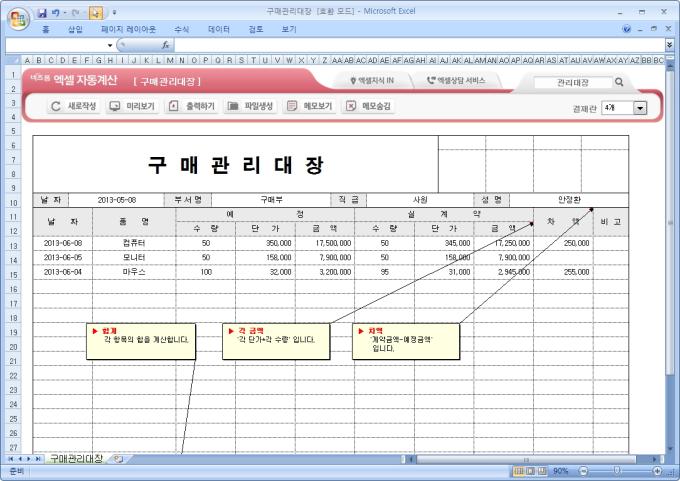Open the 홈 ribbon tab

46,29
